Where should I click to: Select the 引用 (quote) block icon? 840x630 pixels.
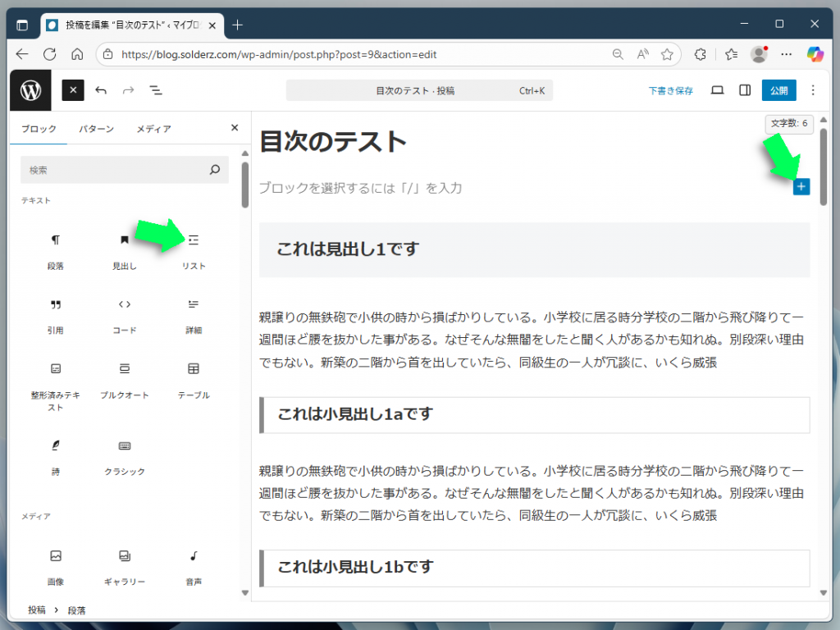tap(55, 305)
